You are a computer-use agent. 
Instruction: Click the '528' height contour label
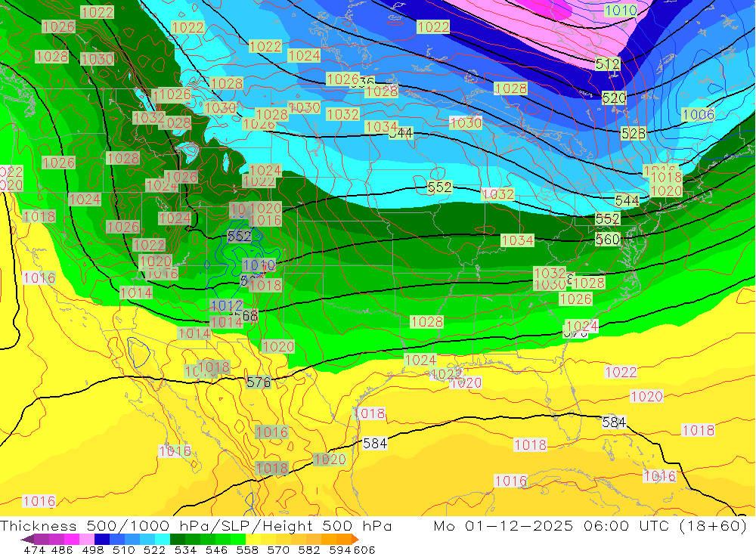(x=634, y=133)
